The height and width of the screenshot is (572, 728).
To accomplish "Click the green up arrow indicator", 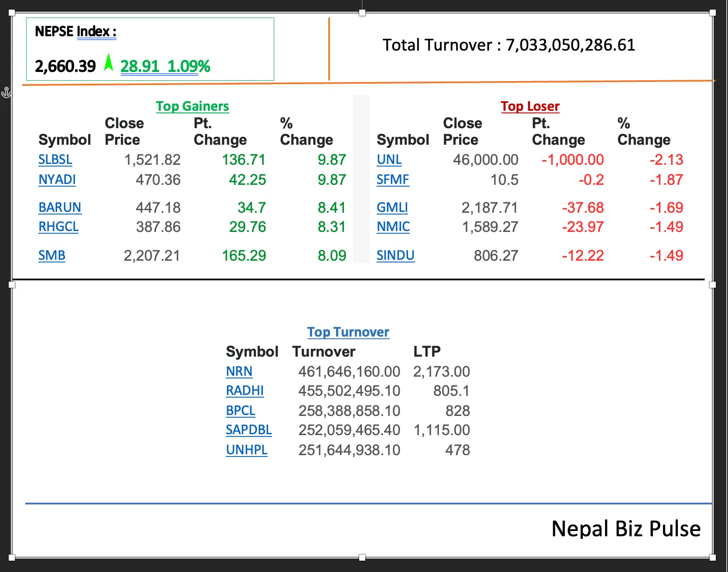I will tap(109, 62).
